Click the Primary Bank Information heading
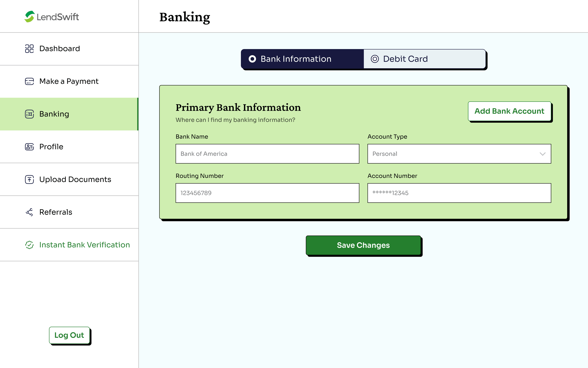Viewport: 588px width, 368px height. [x=238, y=108]
